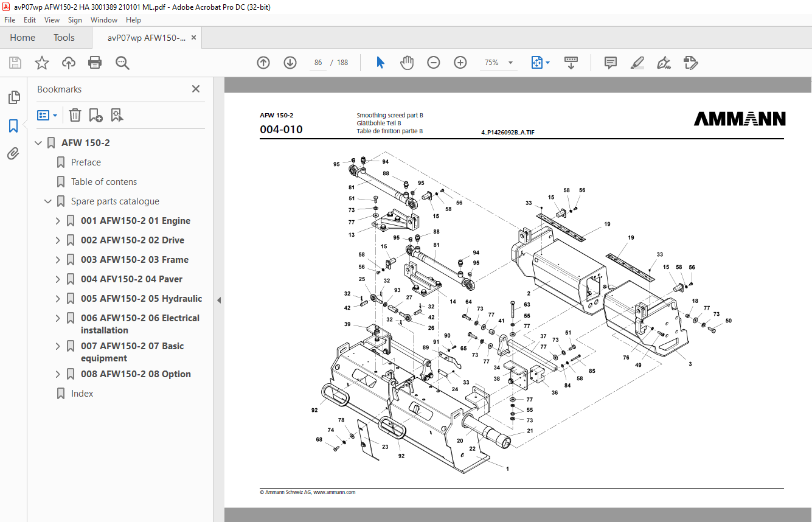
Task: Open the Edit menu
Action: coord(30,20)
